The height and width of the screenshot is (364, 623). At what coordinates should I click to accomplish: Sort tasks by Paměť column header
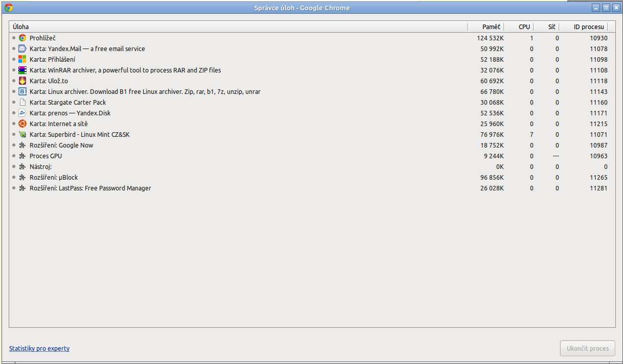tap(490, 27)
